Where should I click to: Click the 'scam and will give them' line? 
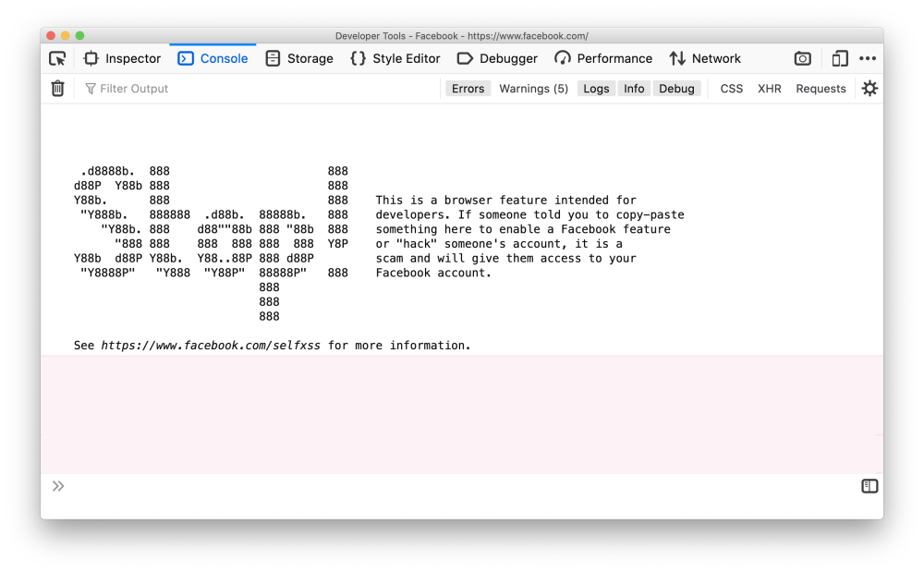point(505,258)
